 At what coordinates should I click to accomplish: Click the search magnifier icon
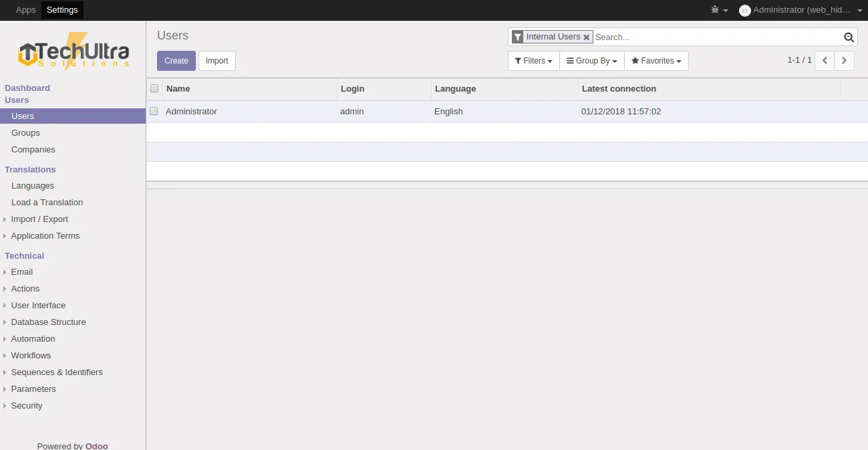coord(849,37)
